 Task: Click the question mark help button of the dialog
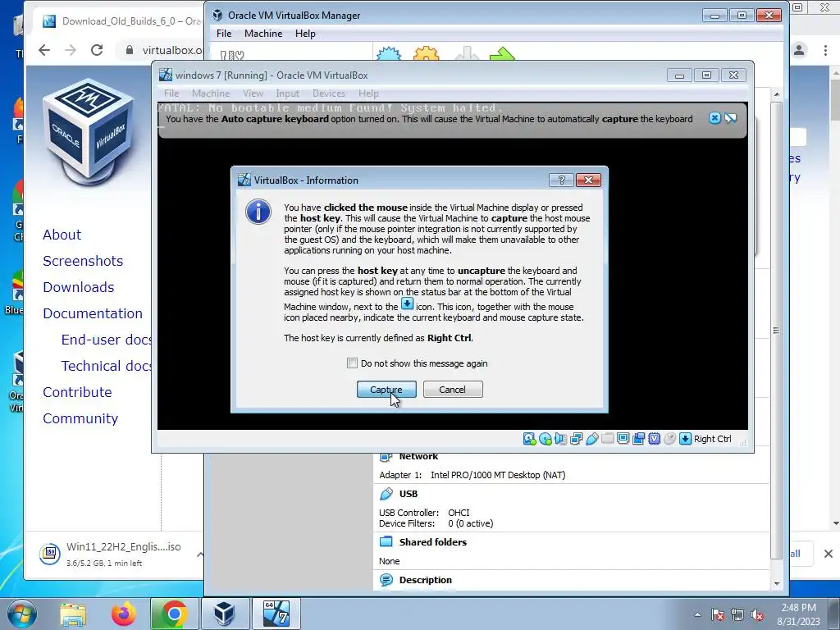561,180
